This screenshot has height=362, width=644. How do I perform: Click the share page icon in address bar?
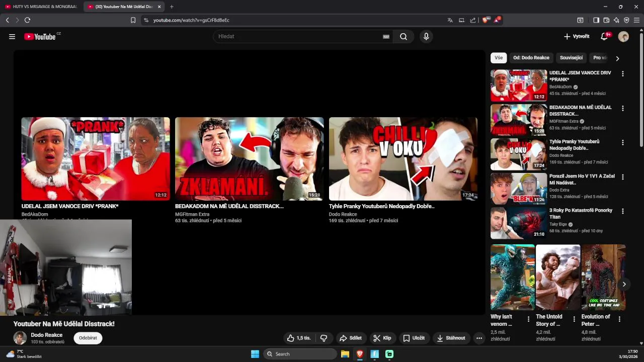(x=473, y=20)
